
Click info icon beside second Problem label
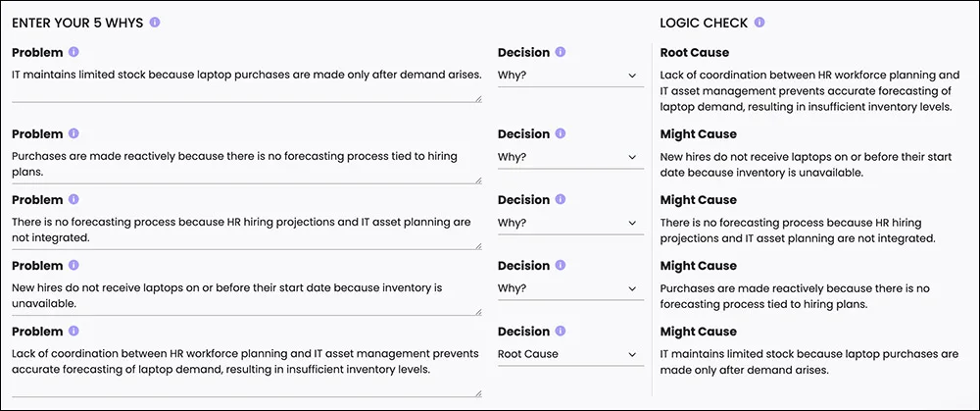(73, 133)
